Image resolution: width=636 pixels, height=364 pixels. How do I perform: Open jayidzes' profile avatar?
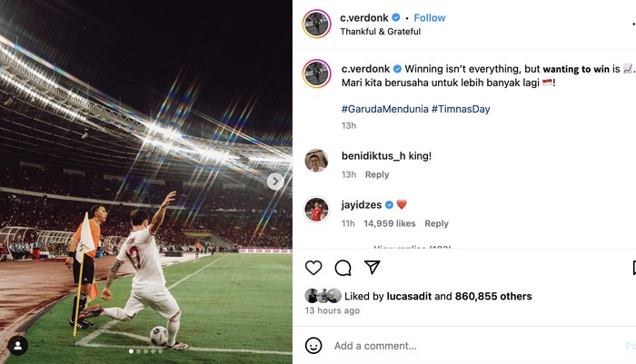click(x=316, y=209)
